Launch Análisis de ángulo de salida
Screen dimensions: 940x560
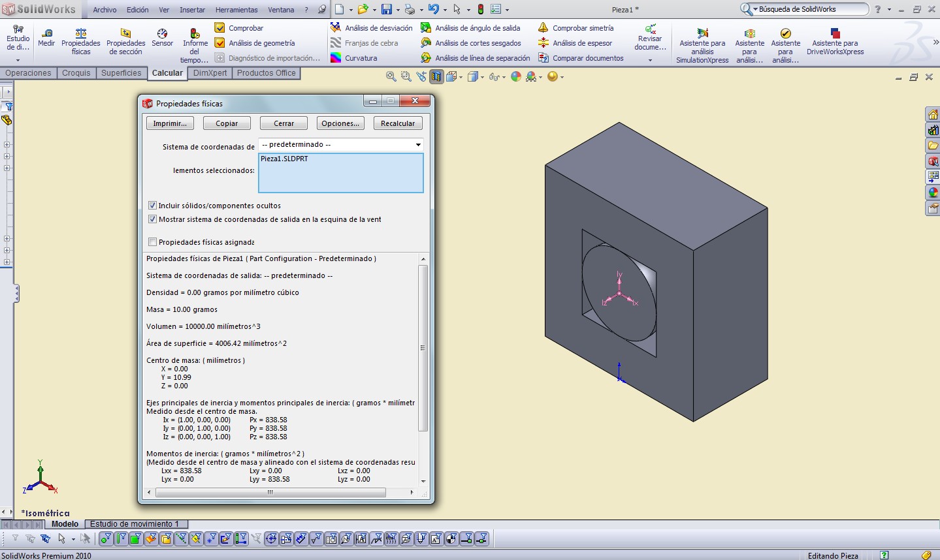470,28
